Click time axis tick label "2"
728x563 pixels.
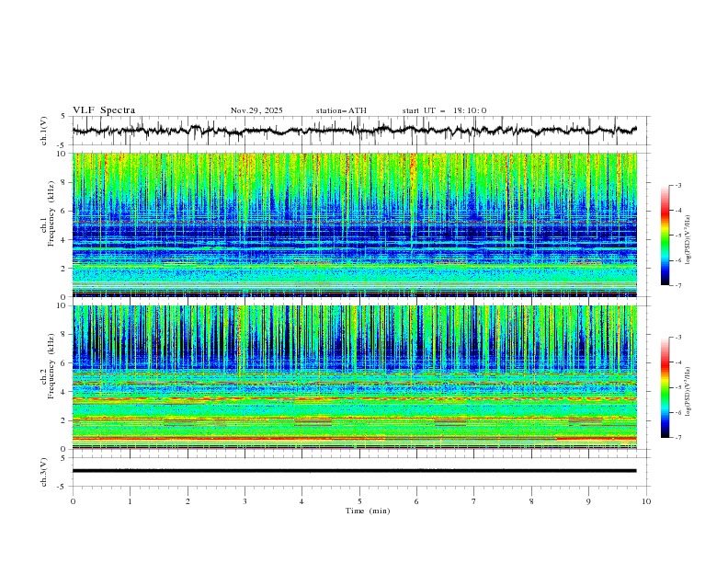188,501
